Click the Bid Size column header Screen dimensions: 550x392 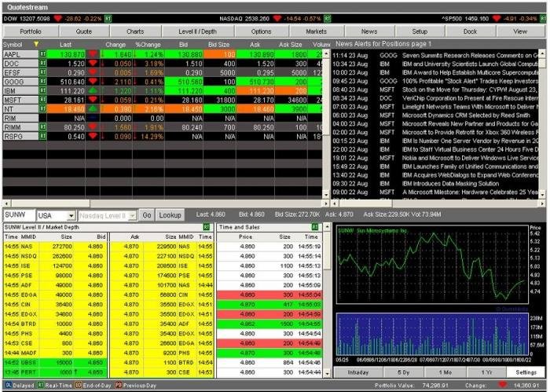218,45
